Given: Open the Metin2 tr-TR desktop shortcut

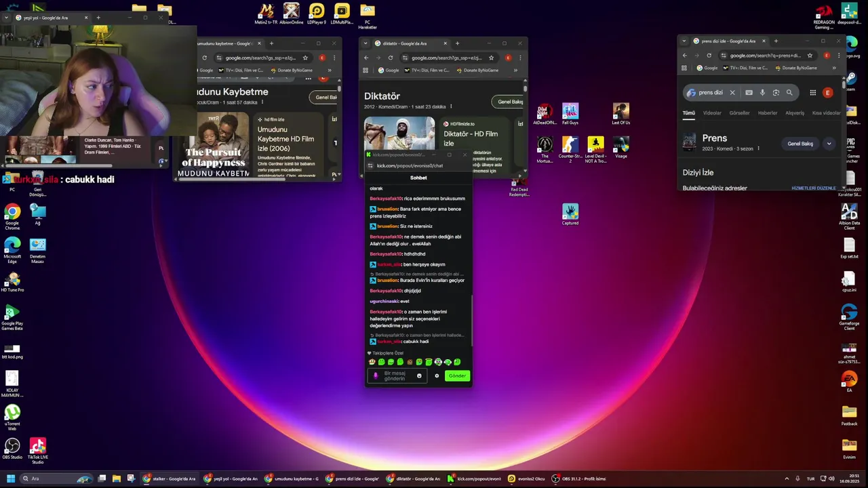Looking at the screenshot, I should (266, 14).
